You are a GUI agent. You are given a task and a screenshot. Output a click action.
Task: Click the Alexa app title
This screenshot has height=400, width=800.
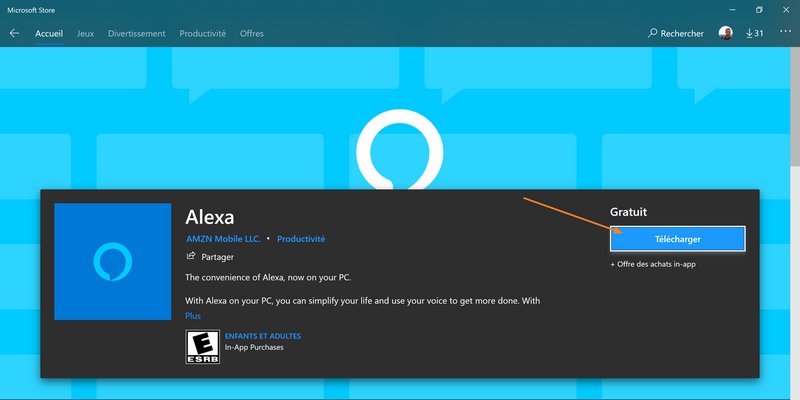(x=210, y=217)
